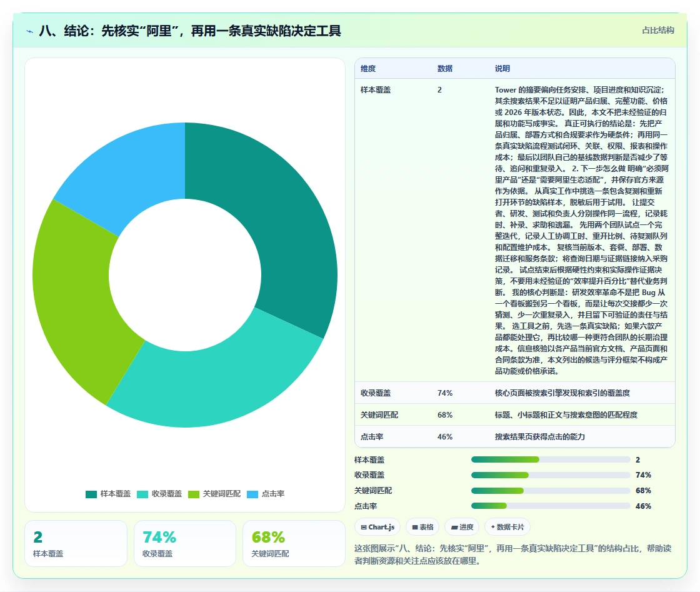Click the 点击率 label beside progress bar

pyautogui.click(x=366, y=506)
